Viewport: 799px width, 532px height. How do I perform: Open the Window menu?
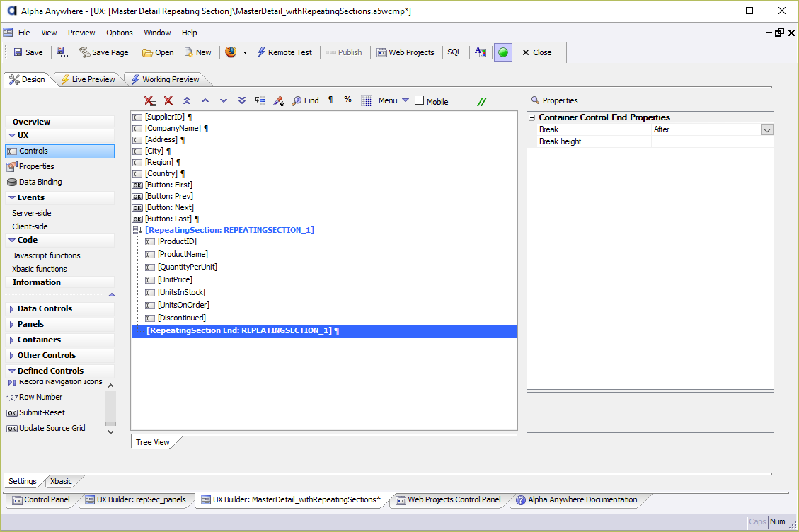point(157,33)
